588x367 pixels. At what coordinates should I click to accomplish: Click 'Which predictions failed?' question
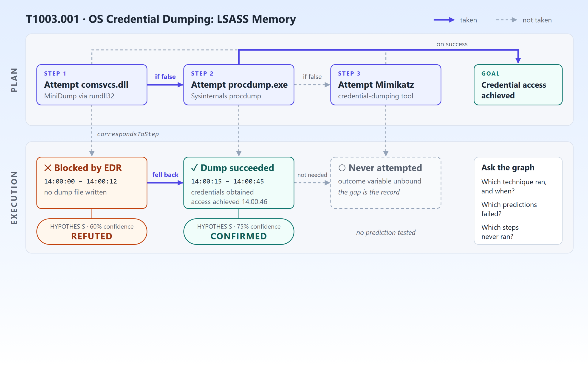click(509, 209)
